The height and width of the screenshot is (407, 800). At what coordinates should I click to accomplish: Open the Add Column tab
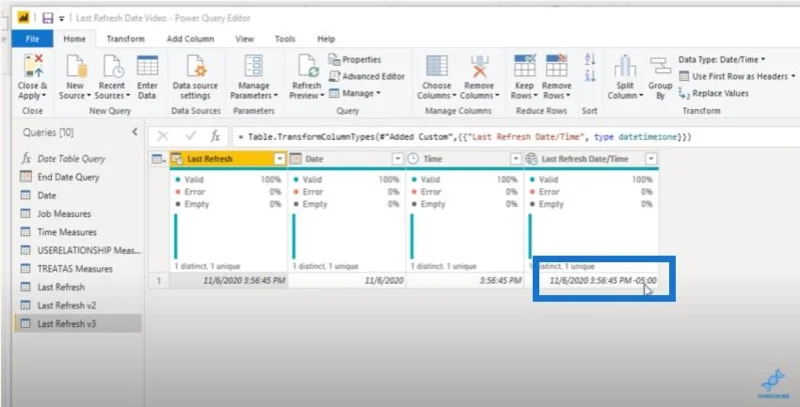point(190,39)
